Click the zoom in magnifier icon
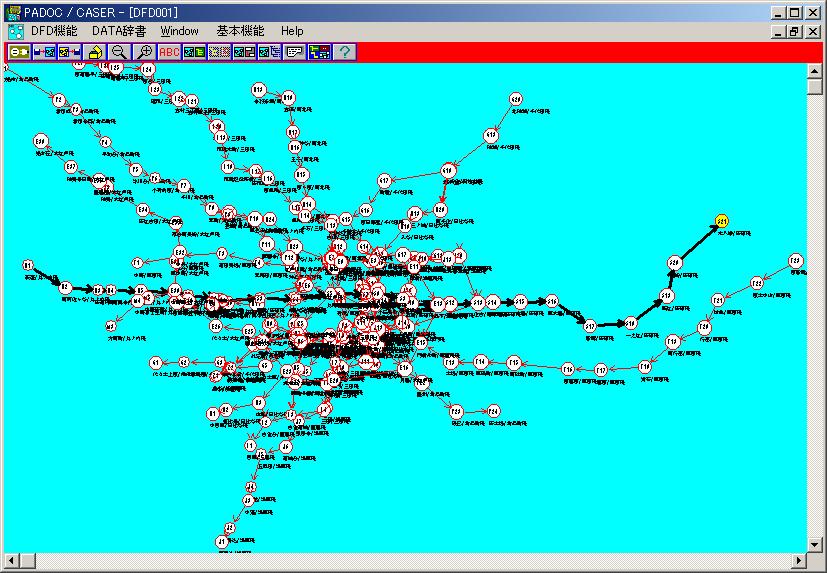The height and width of the screenshot is (573, 827). [145, 52]
